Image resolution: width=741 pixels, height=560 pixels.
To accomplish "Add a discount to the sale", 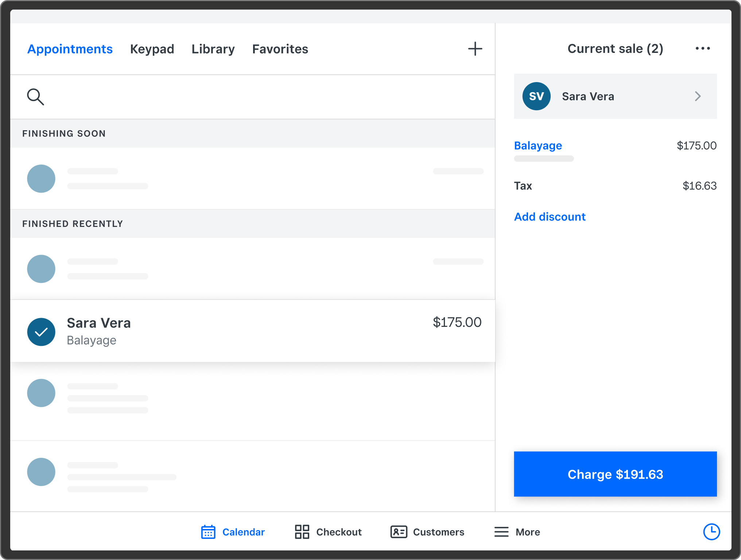I will pyautogui.click(x=550, y=216).
